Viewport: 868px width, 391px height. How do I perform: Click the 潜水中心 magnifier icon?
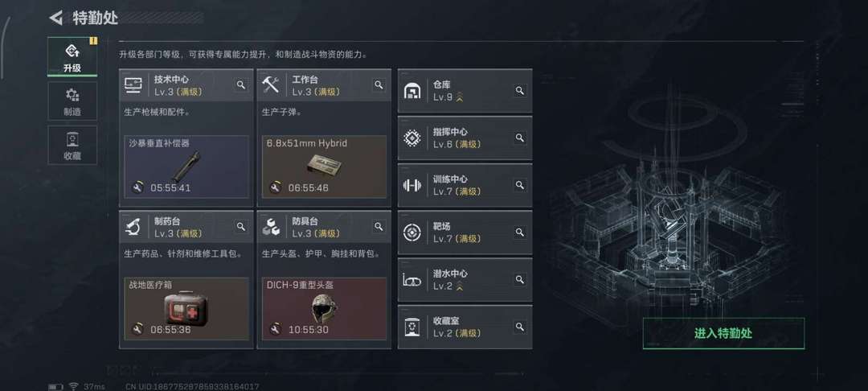[520, 279]
